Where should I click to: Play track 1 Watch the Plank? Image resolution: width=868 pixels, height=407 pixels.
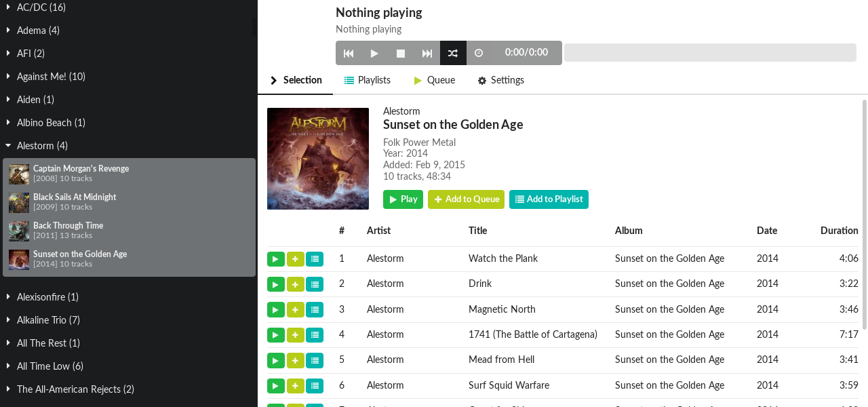click(x=275, y=258)
